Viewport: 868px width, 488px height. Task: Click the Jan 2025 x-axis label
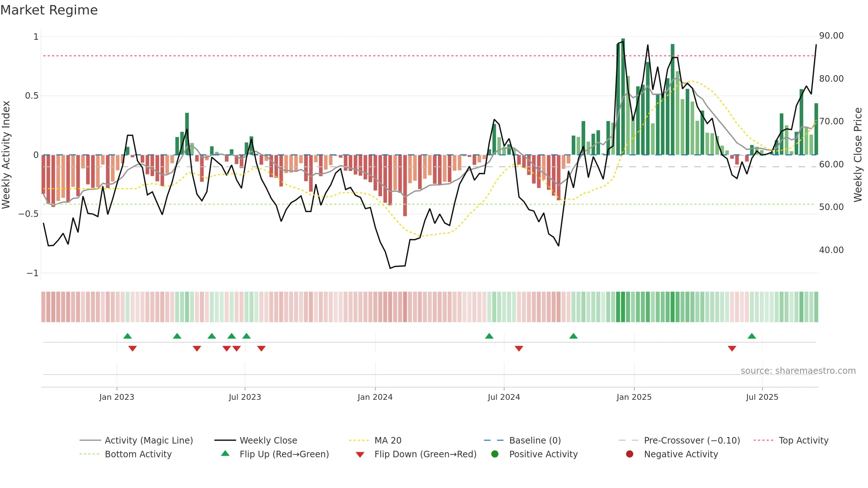coord(634,397)
